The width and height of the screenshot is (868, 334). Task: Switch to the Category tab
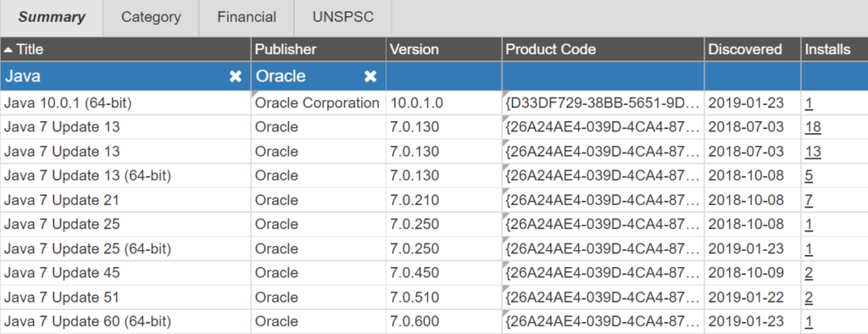(x=151, y=17)
